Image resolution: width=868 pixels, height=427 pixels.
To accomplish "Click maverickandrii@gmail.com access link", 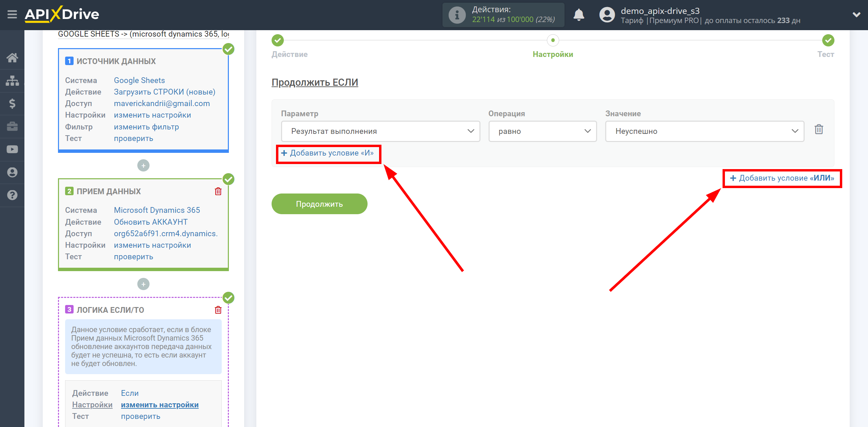I will point(162,103).
